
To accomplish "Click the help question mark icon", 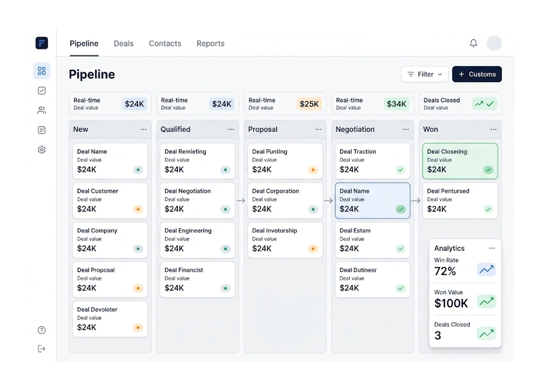I will (x=41, y=330).
